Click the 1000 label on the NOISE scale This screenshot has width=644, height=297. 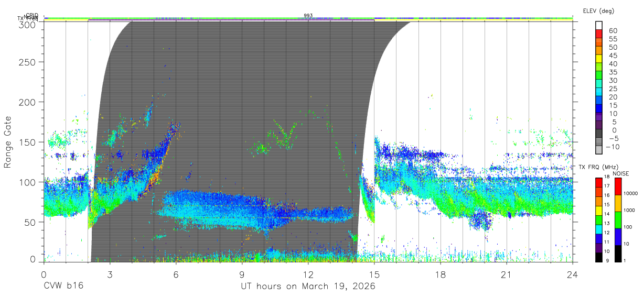pos(628,210)
